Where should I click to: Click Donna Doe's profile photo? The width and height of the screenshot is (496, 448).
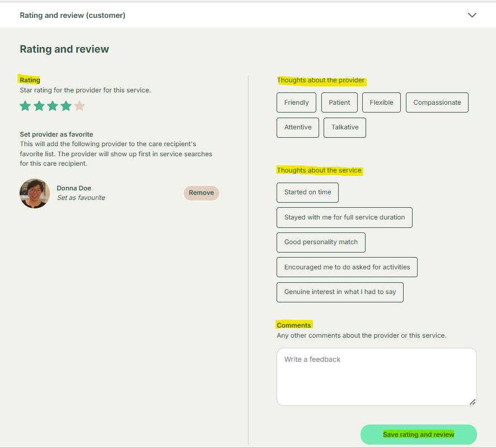point(35,193)
